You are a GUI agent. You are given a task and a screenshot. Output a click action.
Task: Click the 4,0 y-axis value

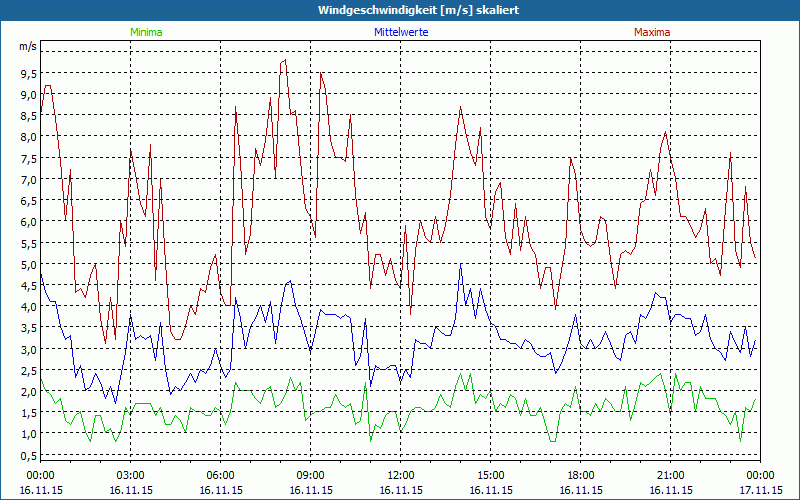pyautogui.click(x=28, y=306)
